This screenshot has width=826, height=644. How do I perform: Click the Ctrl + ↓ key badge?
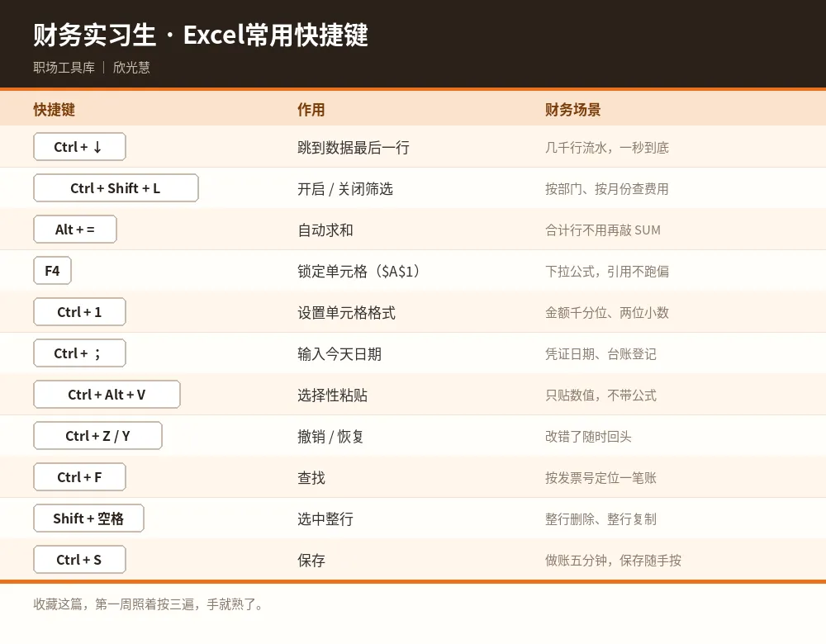click(79, 147)
